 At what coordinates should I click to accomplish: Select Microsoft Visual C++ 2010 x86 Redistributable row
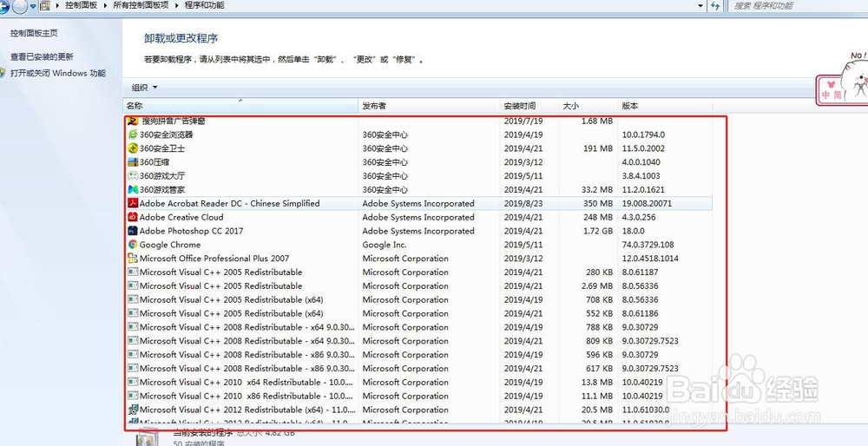pyautogui.click(x=419, y=397)
